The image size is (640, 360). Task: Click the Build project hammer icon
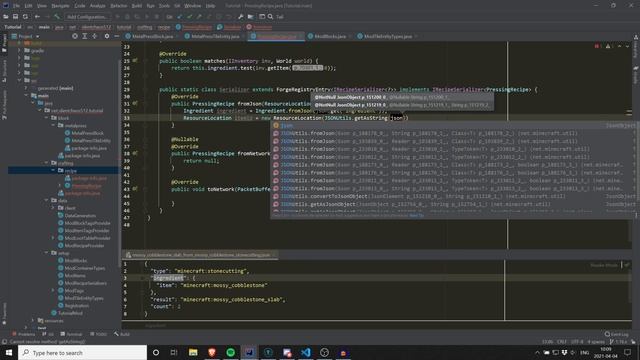tap(57, 17)
